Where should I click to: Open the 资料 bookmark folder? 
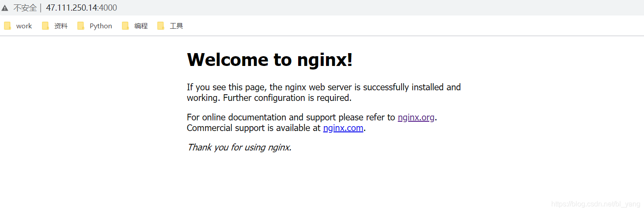click(55, 26)
